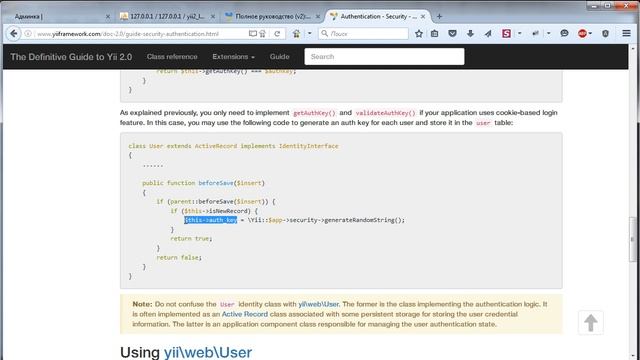640x360 pixels.
Task: Open Class reference in navbar
Action: point(172,57)
